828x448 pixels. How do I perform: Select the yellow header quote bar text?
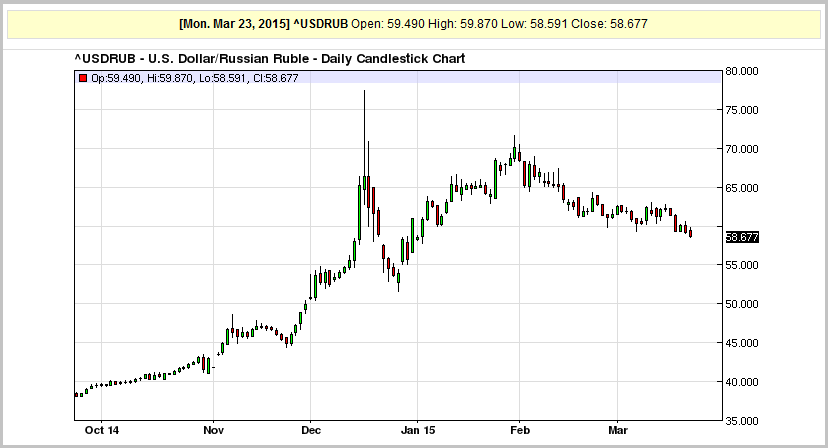click(x=413, y=24)
